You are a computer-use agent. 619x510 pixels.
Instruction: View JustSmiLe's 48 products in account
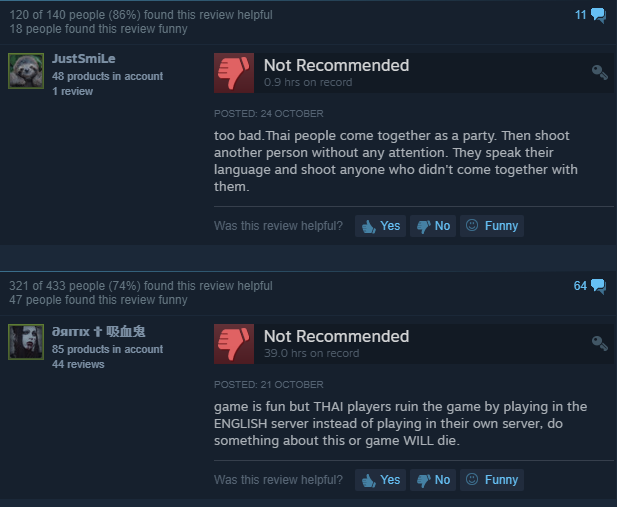tap(107, 76)
